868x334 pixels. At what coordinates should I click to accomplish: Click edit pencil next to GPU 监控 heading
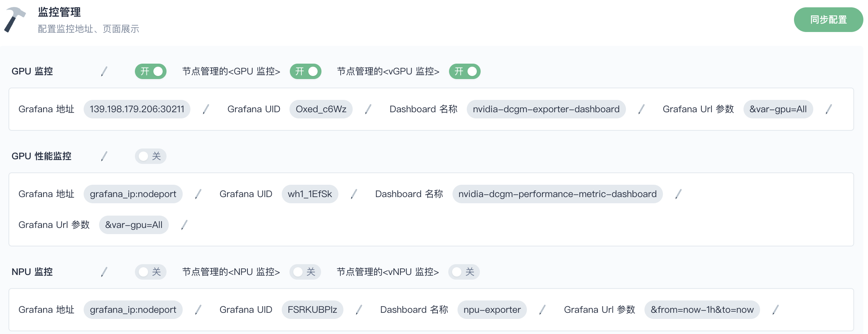click(x=104, y=71)
